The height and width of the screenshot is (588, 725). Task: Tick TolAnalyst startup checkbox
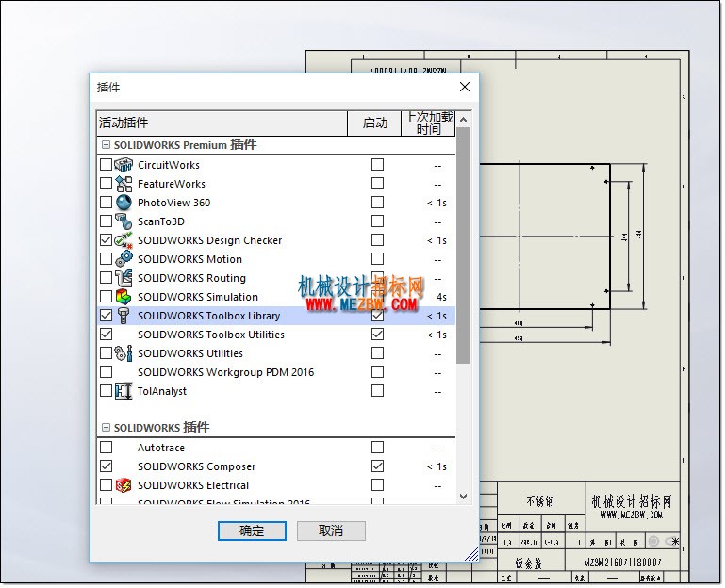click(377, 391)
